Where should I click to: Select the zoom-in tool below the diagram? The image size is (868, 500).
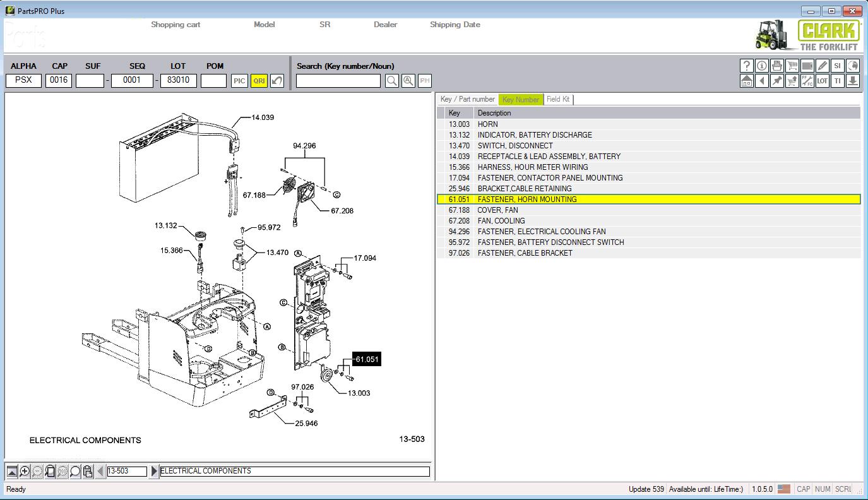(x=24, y=471)
